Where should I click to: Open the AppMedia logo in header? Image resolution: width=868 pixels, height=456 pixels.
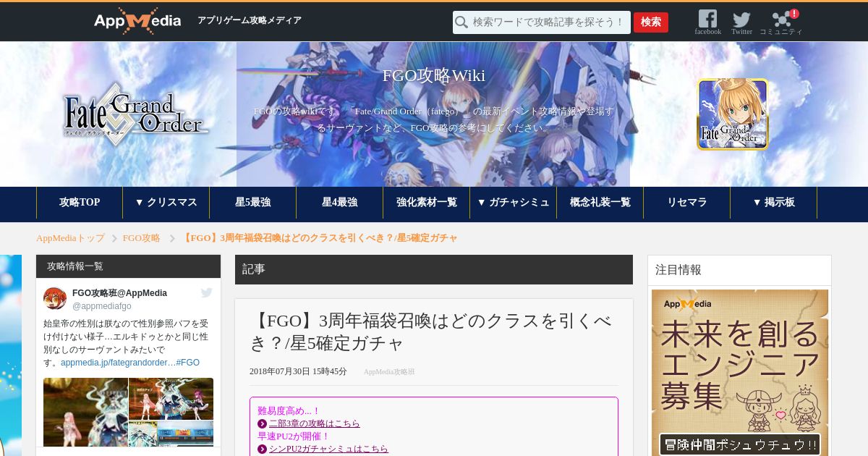tap(137, 21)
